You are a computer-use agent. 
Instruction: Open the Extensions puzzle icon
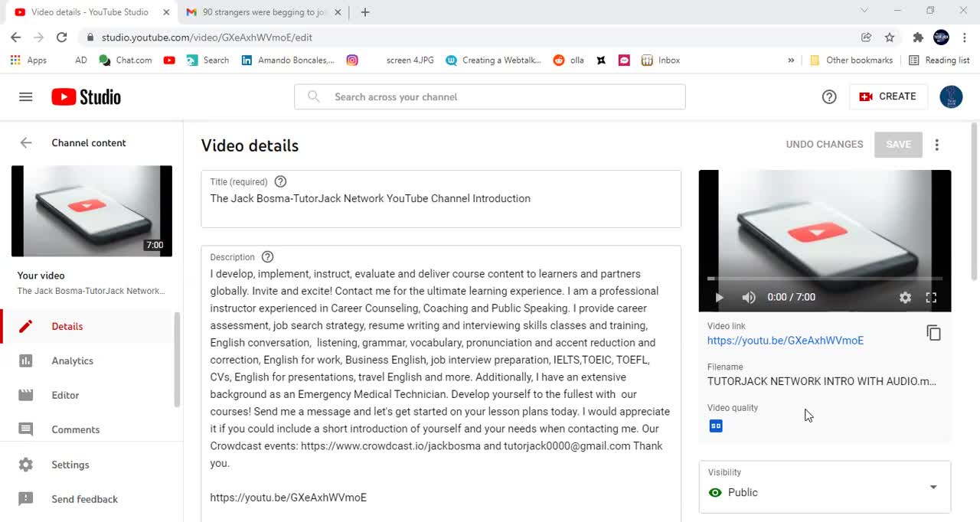tap(918, 38)
